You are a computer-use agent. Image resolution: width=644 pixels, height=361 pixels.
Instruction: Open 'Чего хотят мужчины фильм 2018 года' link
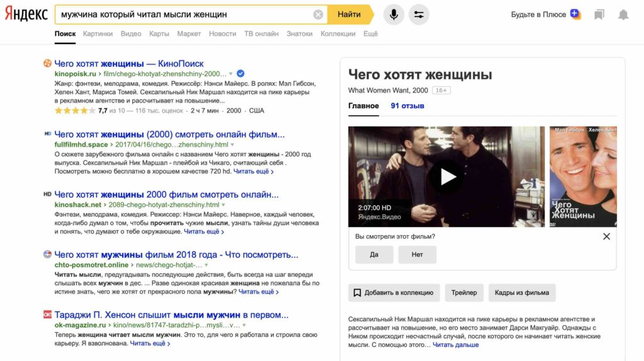tap(176, 255)
